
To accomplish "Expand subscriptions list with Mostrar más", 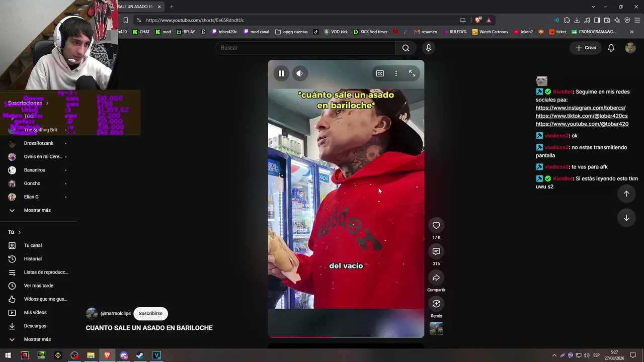I will [x=37, y=210].
